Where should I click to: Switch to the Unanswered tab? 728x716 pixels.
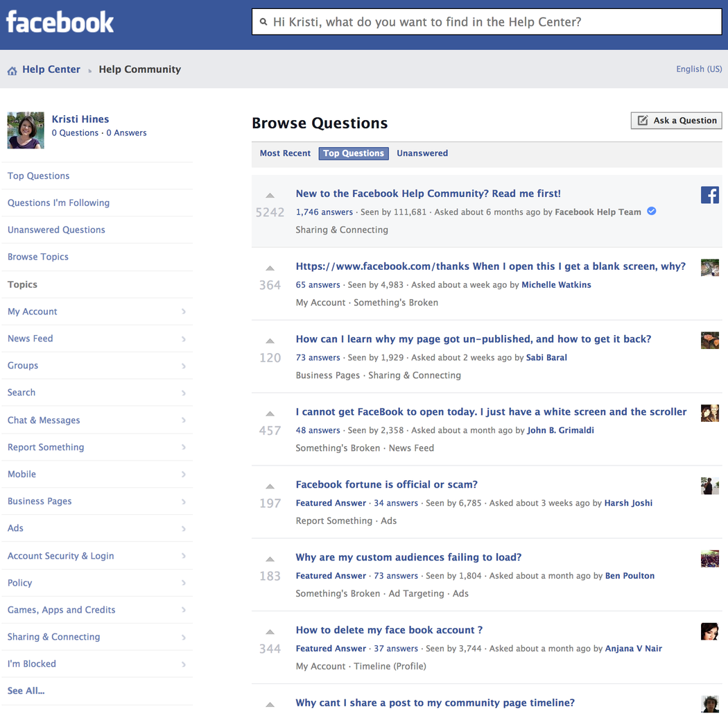point(422,153)
